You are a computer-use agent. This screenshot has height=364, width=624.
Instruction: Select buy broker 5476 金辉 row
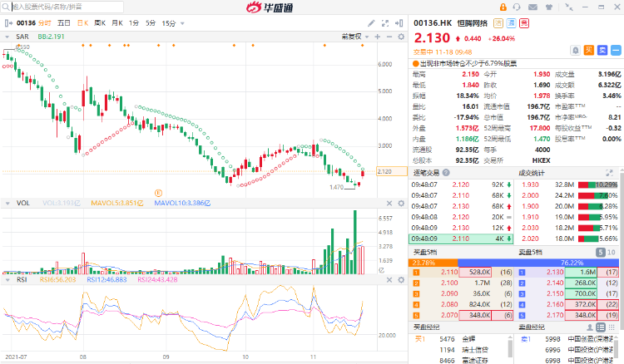(x=458, y=339)
